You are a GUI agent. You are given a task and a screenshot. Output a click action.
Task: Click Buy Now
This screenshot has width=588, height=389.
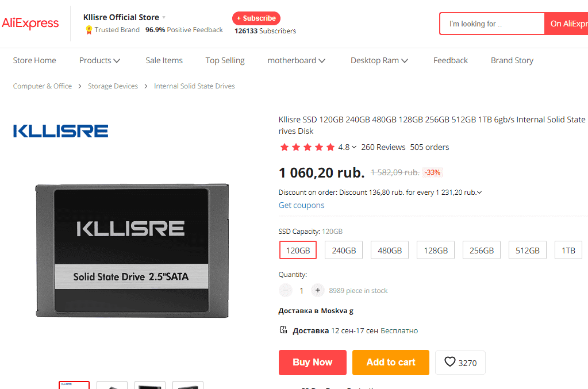pos(312,363)
